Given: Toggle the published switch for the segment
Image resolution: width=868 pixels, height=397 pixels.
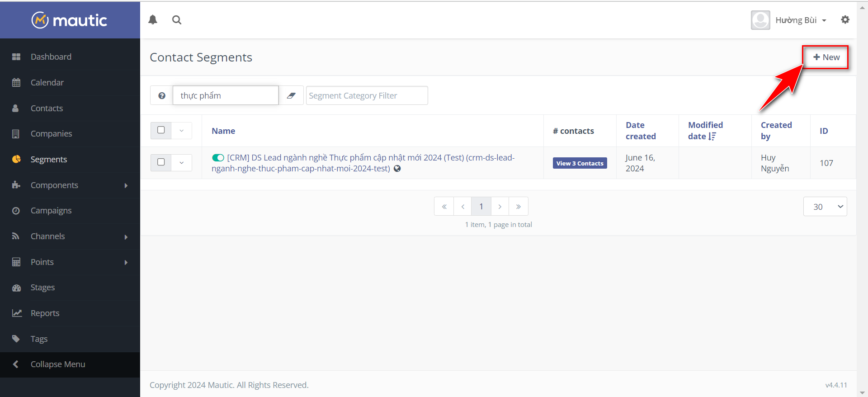Looking at the screenshot, I should pyautogui.click(x=218, y=158).
